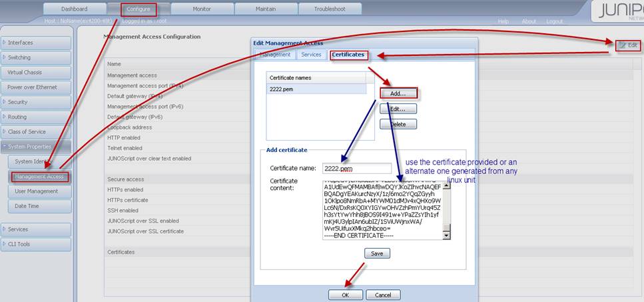The height and width of the screenshot is (302, 644).
Task: Click Delete certificate button
Action: (x=398, y=124)
